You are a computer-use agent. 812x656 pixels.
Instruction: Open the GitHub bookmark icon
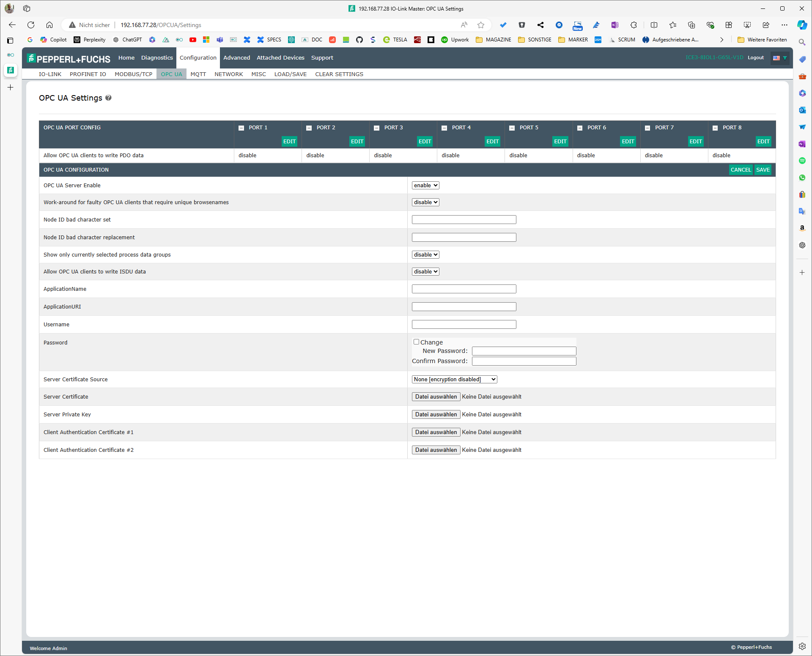coord(359,40)
